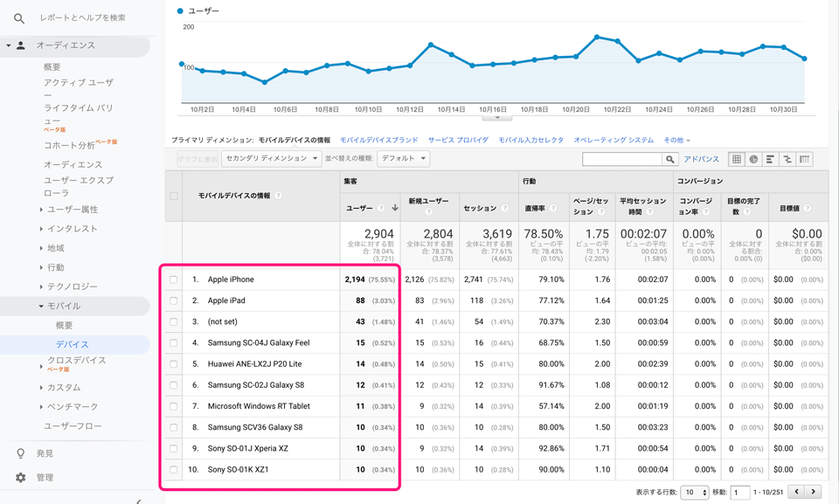
Task: Click help icon under 新規ユーザー header
Action: [428, 212]
